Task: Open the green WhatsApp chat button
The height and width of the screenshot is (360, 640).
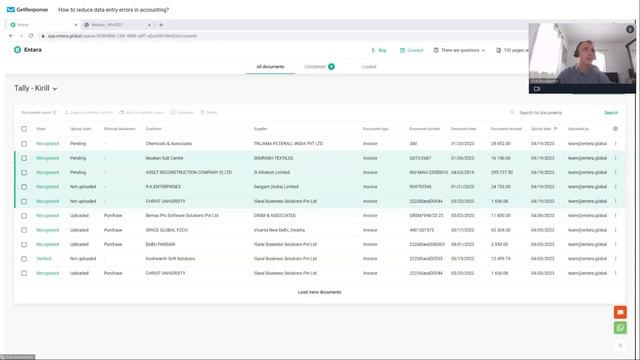Action: click(620, 327)
